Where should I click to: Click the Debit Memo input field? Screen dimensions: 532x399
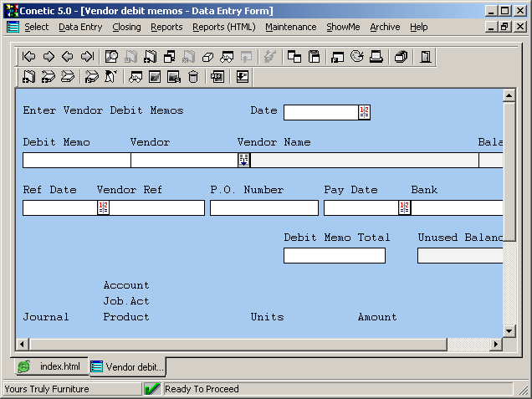(x=76, y=160)
